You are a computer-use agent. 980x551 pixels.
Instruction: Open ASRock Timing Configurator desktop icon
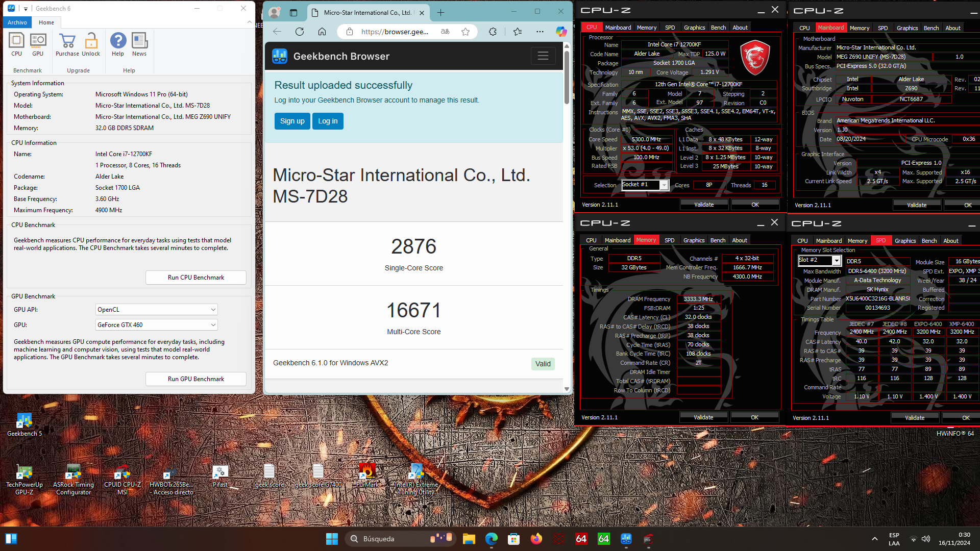click(x=73, y=480)
